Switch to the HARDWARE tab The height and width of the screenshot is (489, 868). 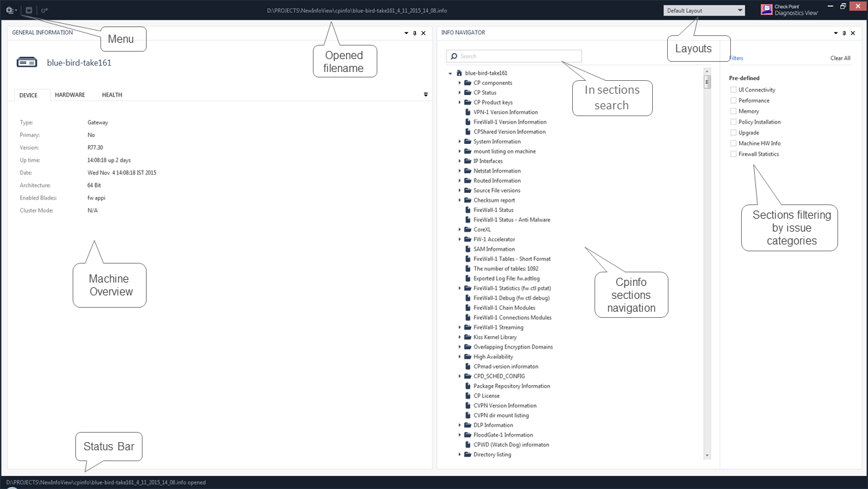70,95
